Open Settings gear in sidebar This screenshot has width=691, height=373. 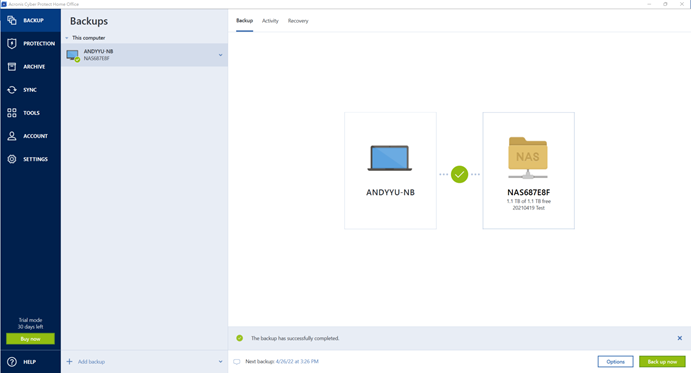pyautogui.click(x=12, y=159)
